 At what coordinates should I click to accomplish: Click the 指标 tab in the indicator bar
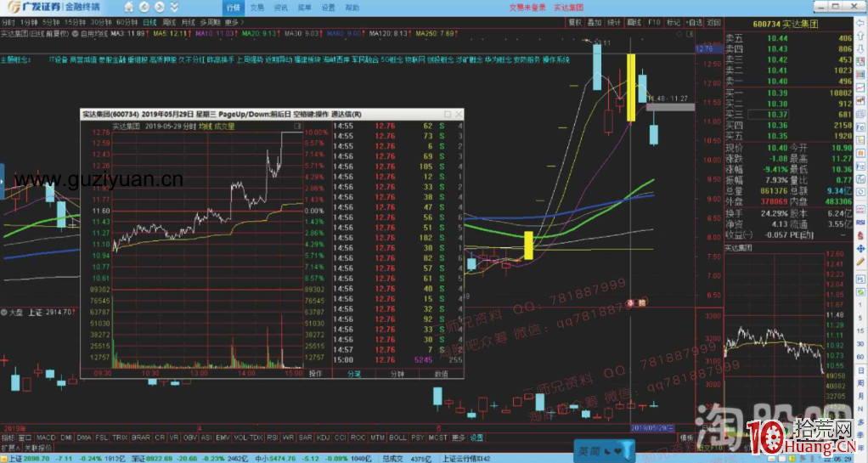coord(8,438)
